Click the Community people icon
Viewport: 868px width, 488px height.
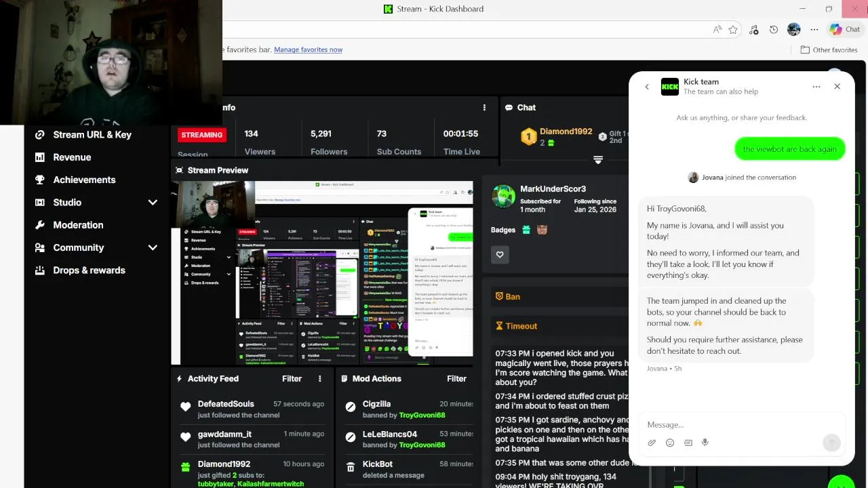(40, 247)
